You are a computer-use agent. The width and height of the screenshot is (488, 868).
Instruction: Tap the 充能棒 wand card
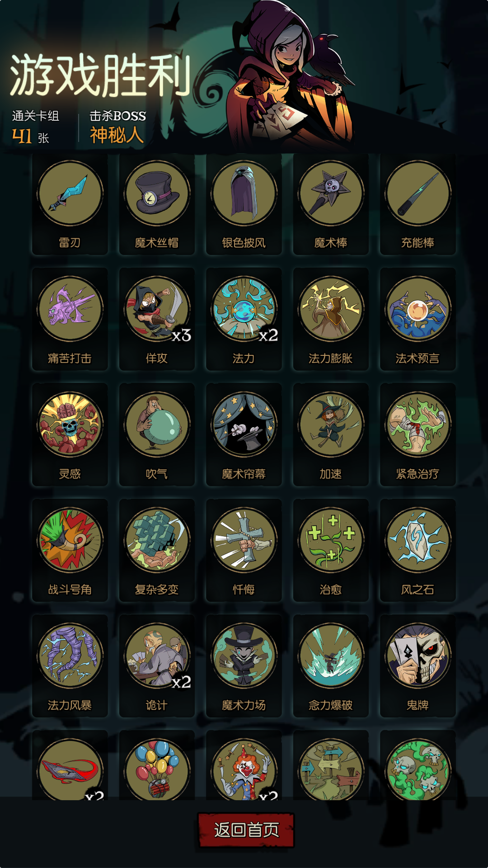[x=418, y=204]
